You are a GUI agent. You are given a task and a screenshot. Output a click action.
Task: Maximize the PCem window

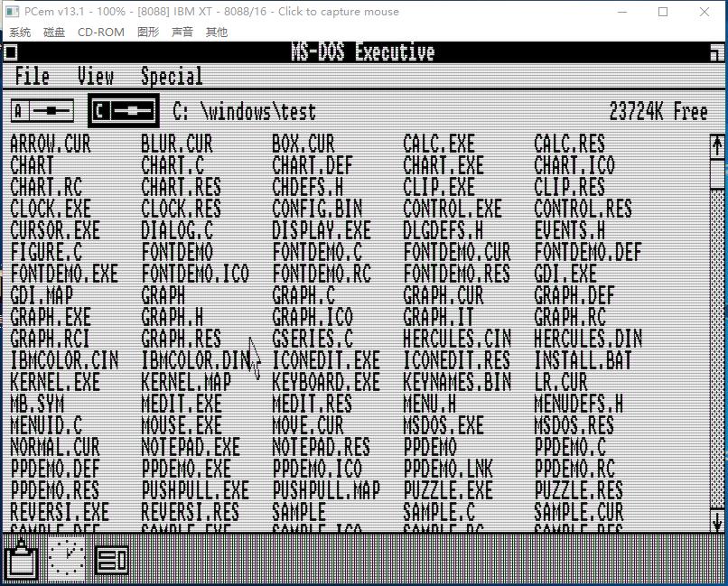[x=663, y=12]
